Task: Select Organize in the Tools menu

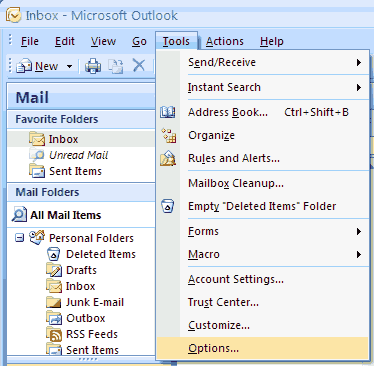Action: (263, 135)
